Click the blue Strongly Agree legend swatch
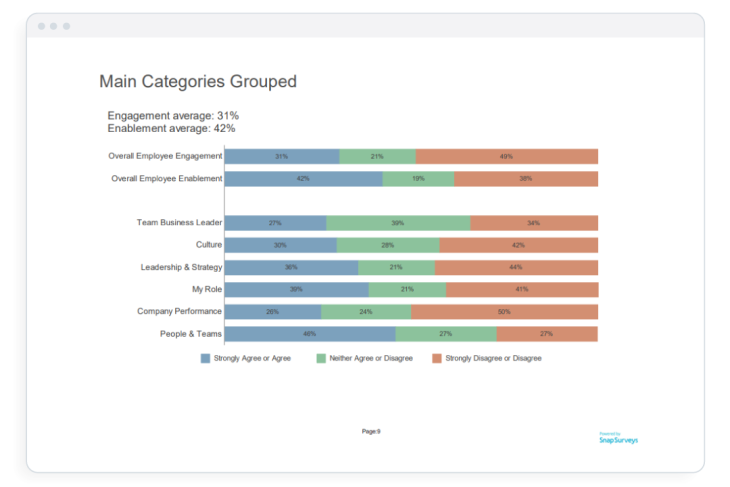 pos(205,358)
